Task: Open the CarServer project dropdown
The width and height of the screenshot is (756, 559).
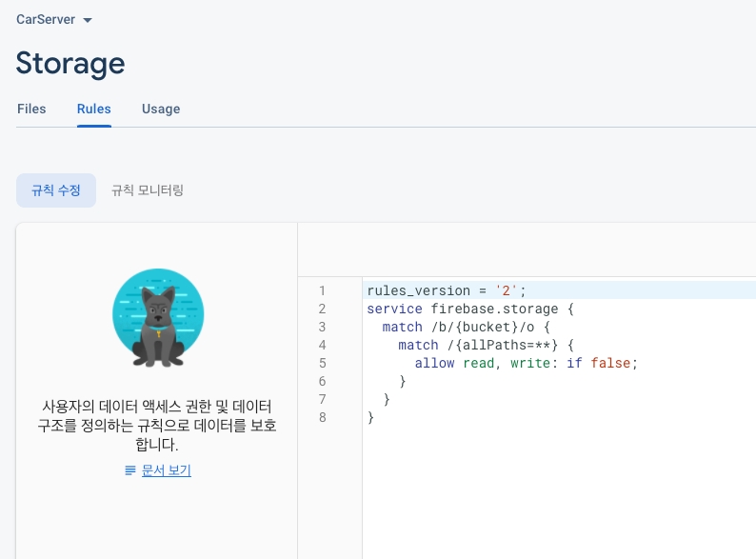Action: (x=54, y=19)
